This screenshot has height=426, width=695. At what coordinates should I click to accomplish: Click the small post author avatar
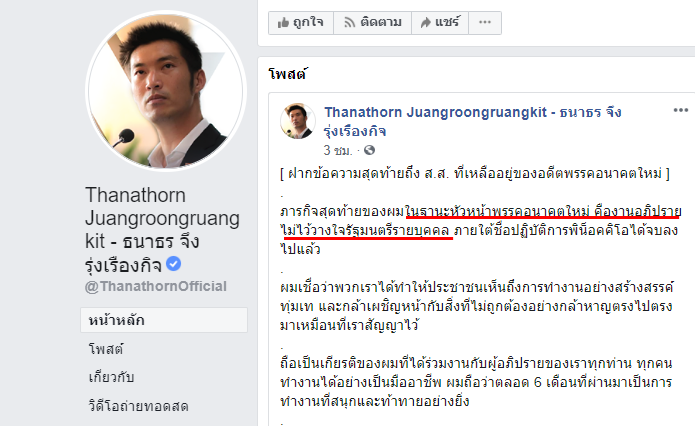pos(297,121)
